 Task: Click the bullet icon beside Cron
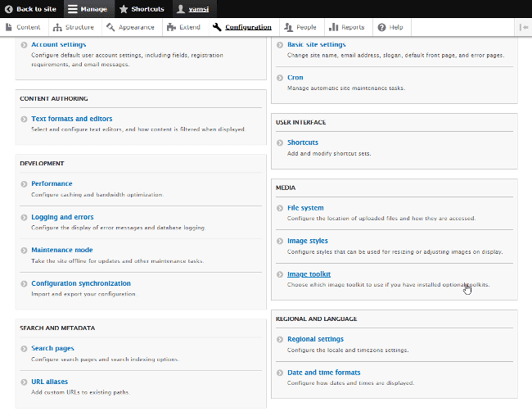pos(280,78)
